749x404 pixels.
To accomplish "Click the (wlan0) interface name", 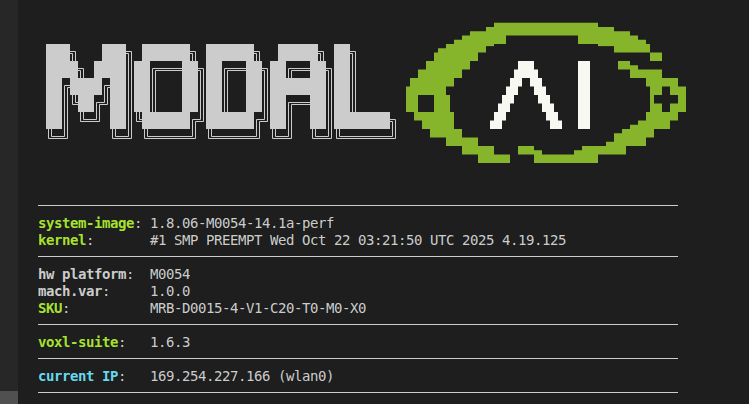I will tap(306, 376).
